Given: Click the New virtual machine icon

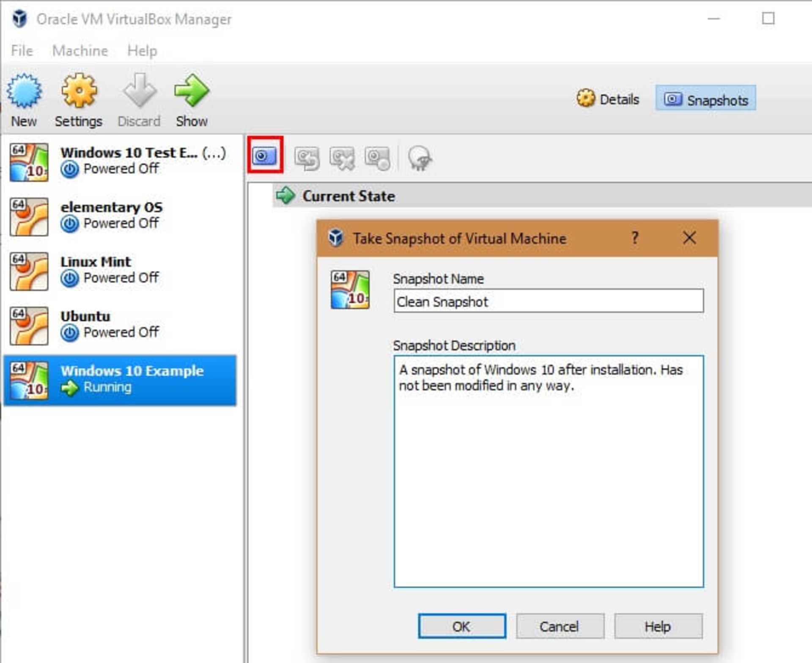Looking at the screenshot, I should point(24,90).
